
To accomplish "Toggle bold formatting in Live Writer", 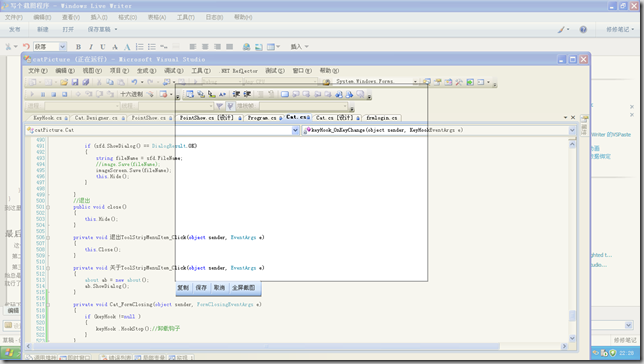I will [78, 47].
